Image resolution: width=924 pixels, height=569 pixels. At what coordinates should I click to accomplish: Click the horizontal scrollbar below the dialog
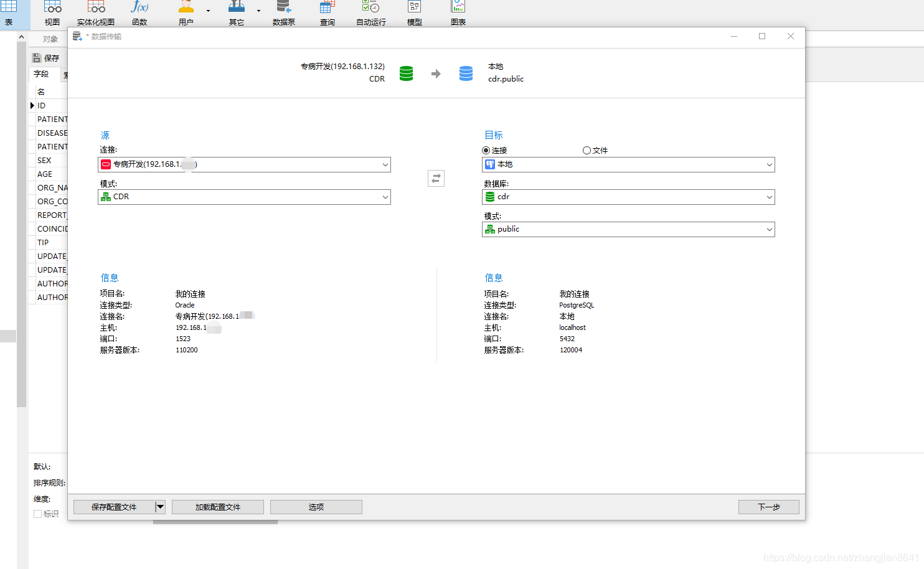coord(215,522)
